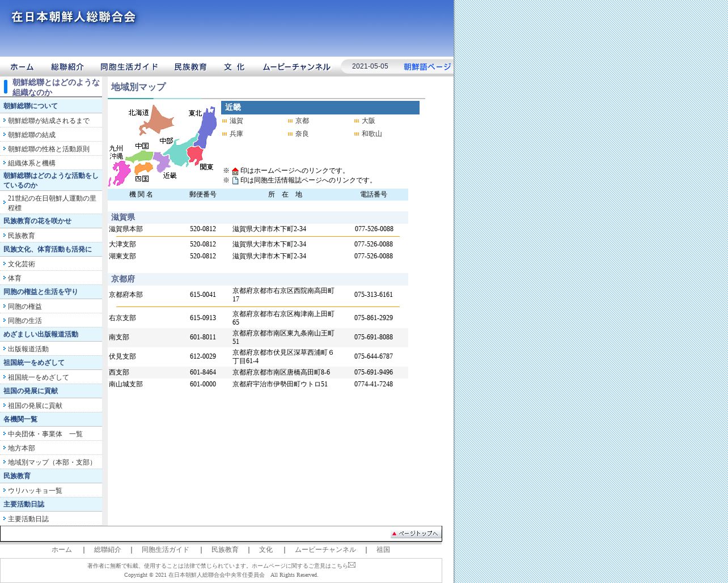
Task: Open the ホーム top navigation menu
Action: coord(22,67)
